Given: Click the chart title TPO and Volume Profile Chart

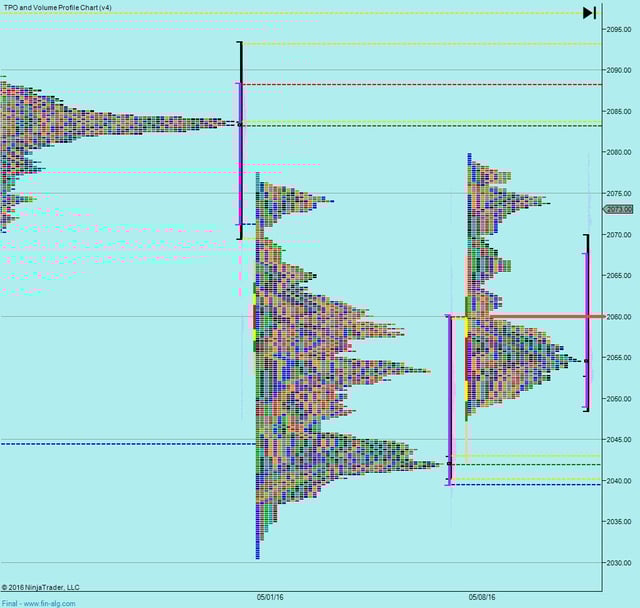Looking at the screenshot, I should click(57, 7).
